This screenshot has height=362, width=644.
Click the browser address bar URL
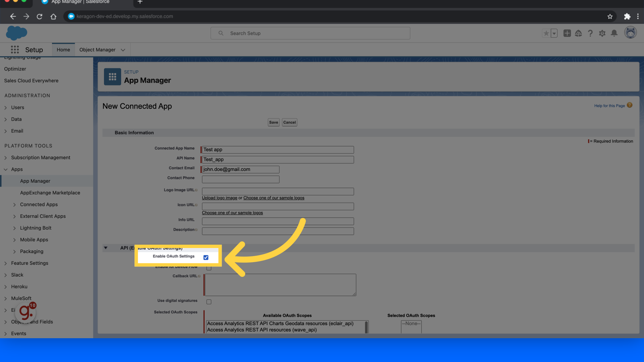[x=125, y=16]
